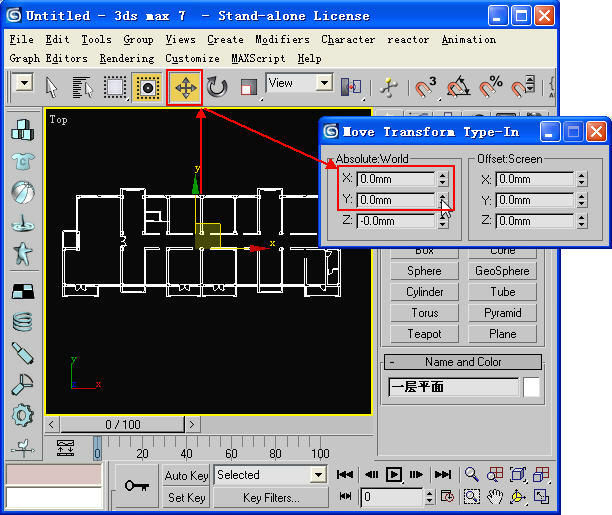
Task: Create a Tube primitive
Action: pyautogui.click(x=502, y=292)
